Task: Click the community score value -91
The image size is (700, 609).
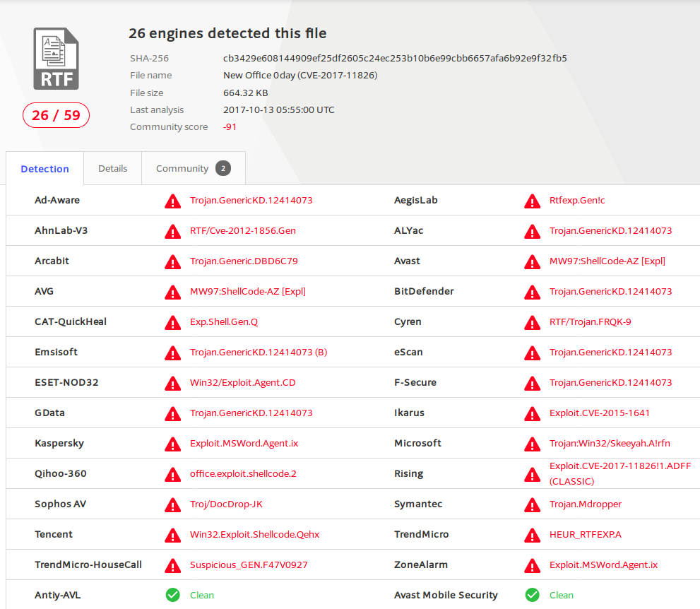Action: pos(230,126)
